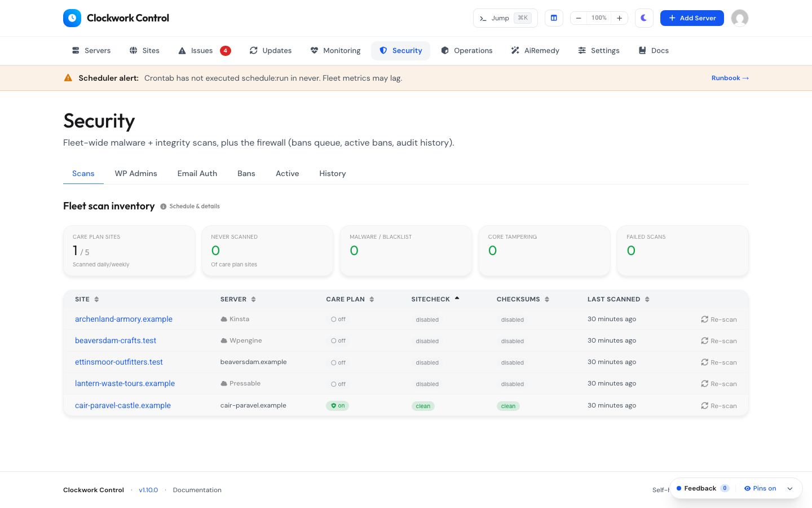This screenshot has height=508, width=812.
Task: Switch to the Email Auth tab
Action: click(x=197, y=174)
